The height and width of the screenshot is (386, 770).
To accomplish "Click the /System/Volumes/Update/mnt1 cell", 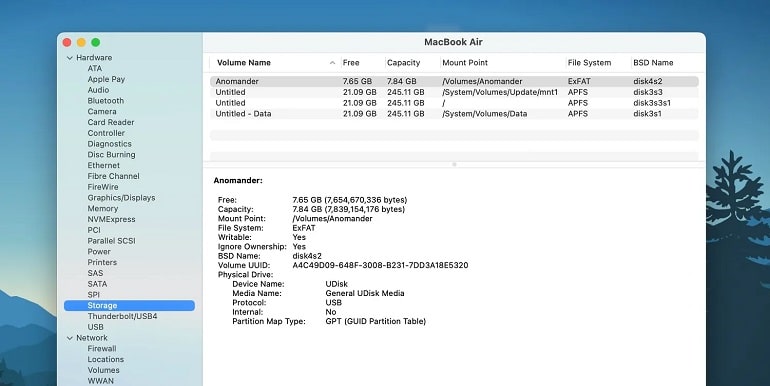I will click(x=500, y=92).
